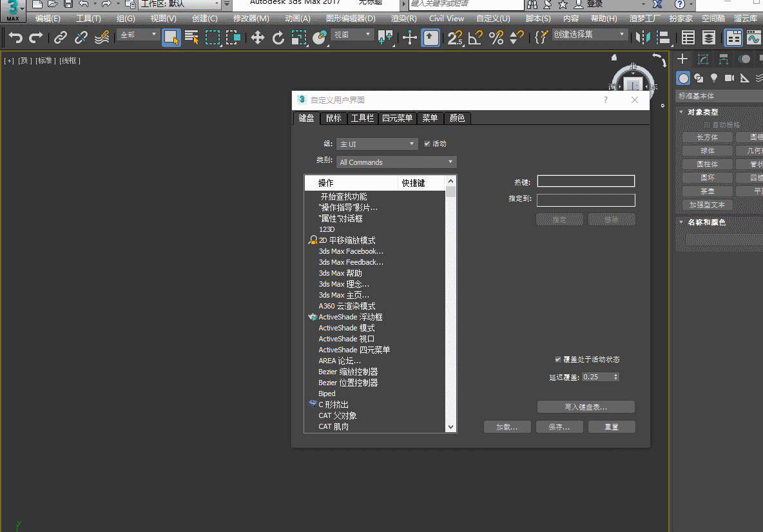Toggle the Spinner Snap icon
Image resolution: width=763 pixels, height=532 pixels.
click(517, 37)
